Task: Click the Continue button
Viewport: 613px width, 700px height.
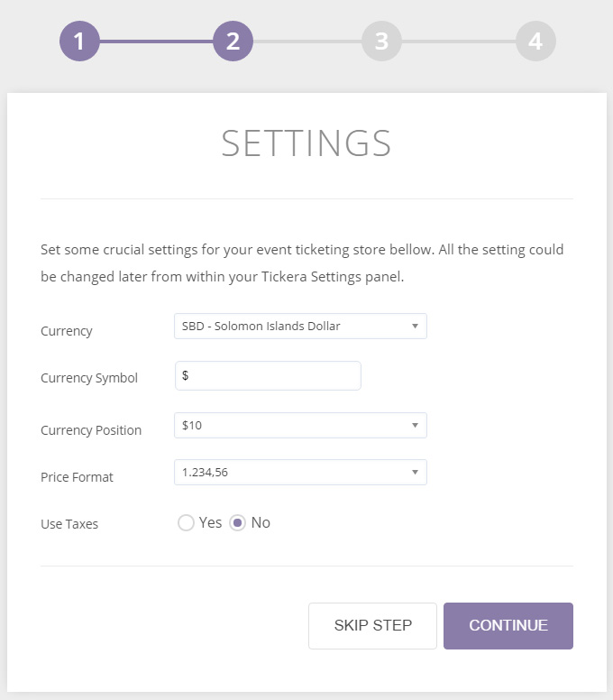Action: pos(508,626)
